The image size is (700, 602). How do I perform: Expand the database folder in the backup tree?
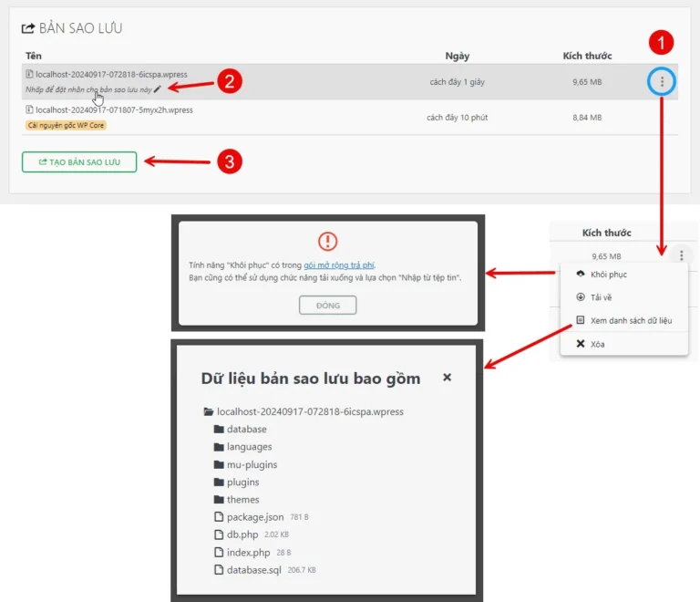click(x=246, y=430)
